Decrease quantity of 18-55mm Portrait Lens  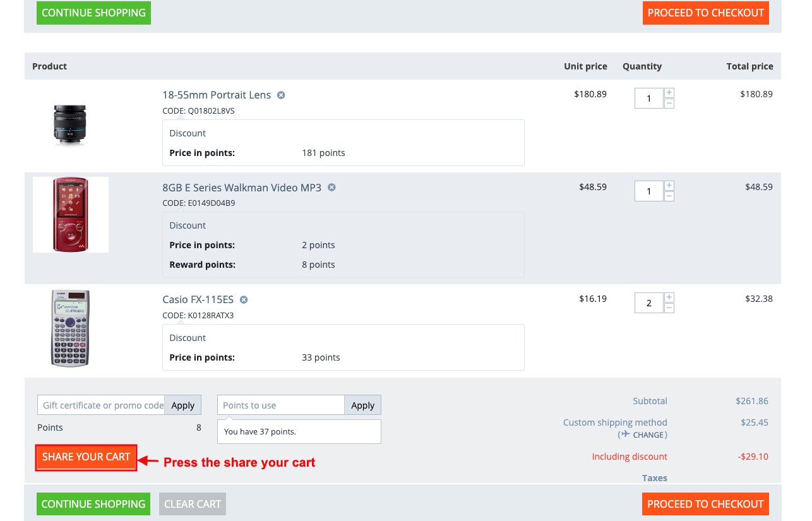[x=669, y=104]
